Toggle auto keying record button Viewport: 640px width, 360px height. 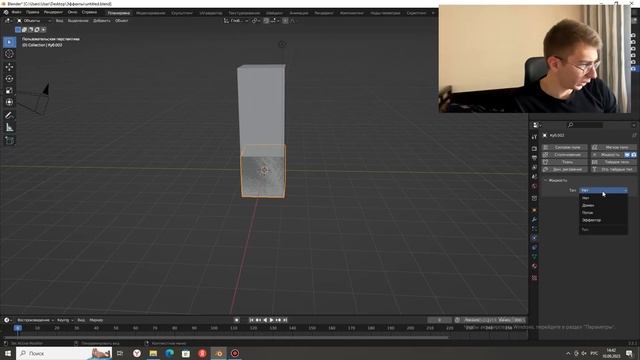tap(237, 320)
